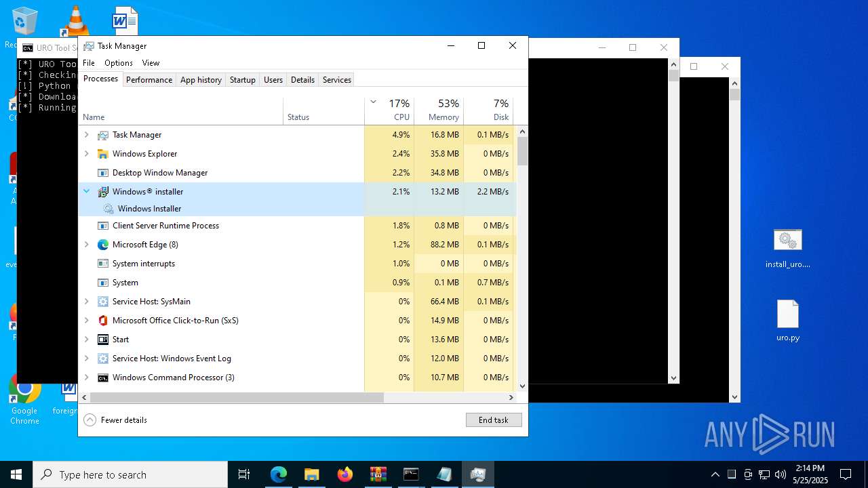The image size is (868, 488).
Task: Open Microsoft Edge from the taskbar
Action: tap(279, 474)
